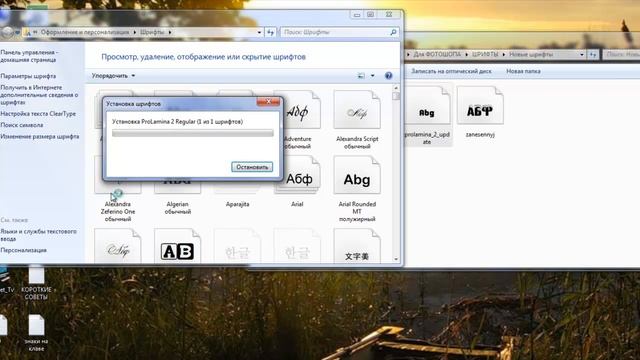Click the Fonts list scroll down arrow
The image size is (640, 360).
396,259
